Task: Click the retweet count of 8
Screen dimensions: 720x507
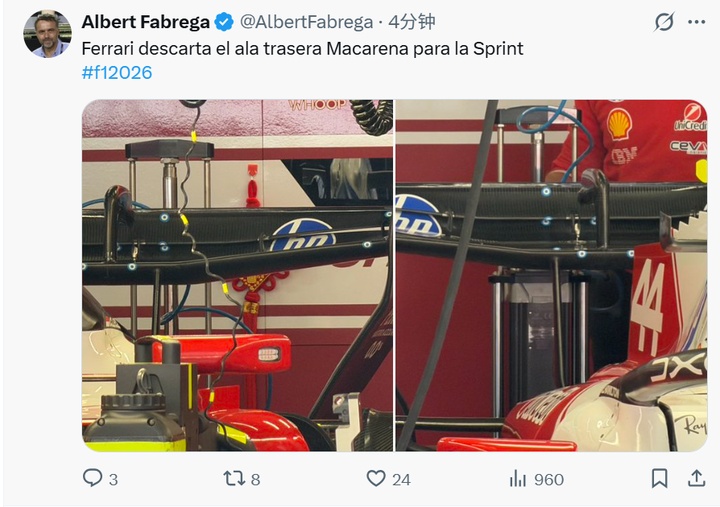Action: [x=256, y=479]
